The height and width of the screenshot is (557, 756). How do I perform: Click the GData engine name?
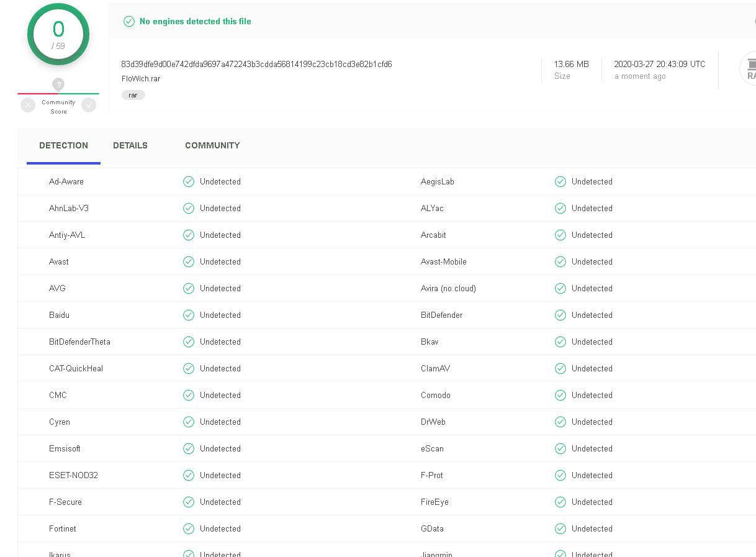tap(432, 528)
